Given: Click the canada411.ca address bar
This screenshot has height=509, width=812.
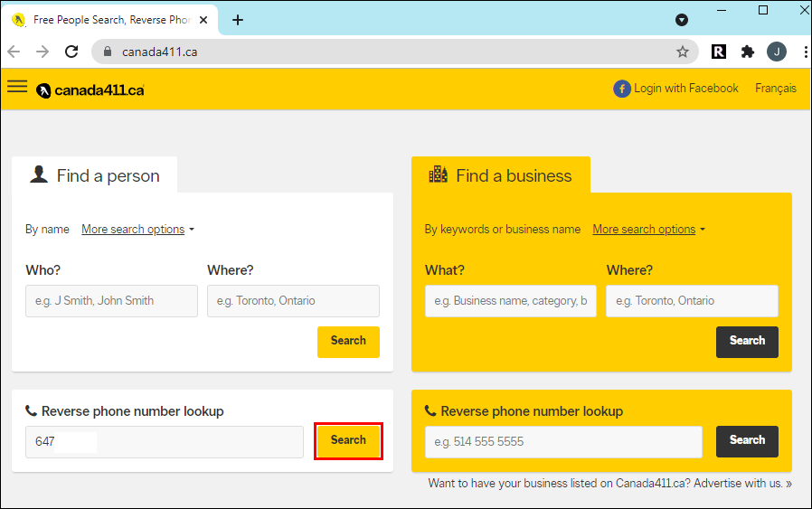Looking at the screenshot, I should [395, 52].
